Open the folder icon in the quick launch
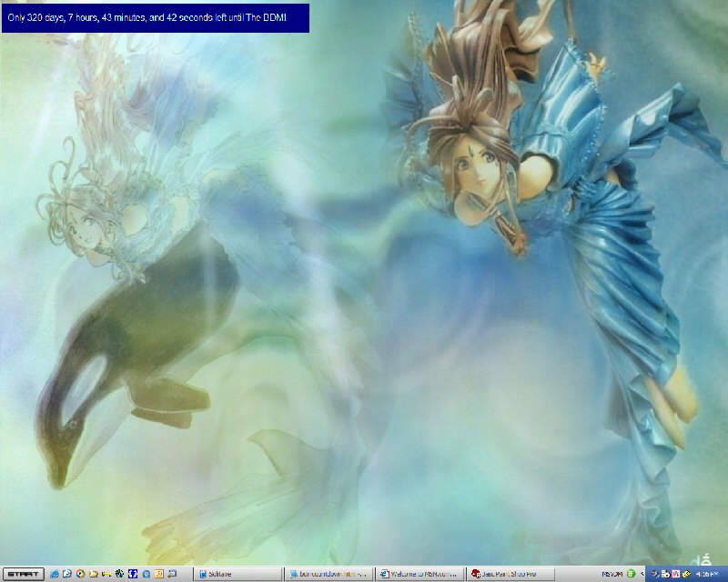728x582 pixels. pos(94,574)
